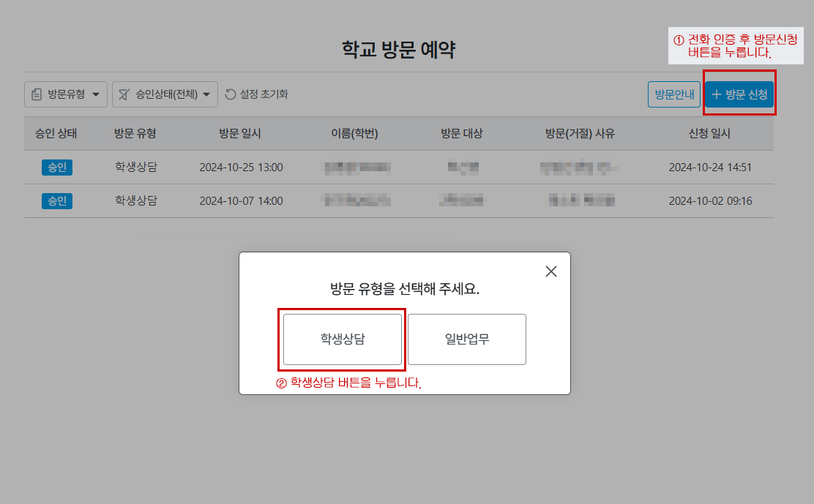Choose 일반업무 in the visit type dialog
The image size is (814, 504).
(467, 339)
